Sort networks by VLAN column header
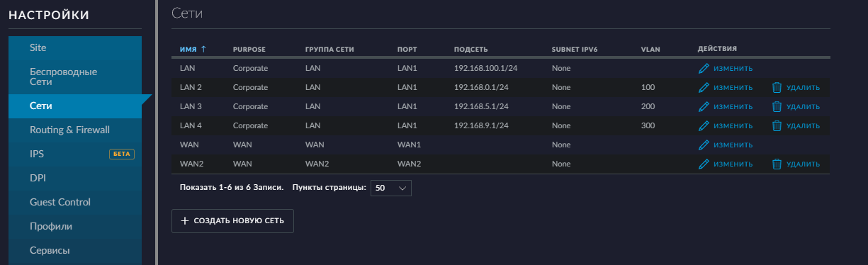 (x=650, y=50)
